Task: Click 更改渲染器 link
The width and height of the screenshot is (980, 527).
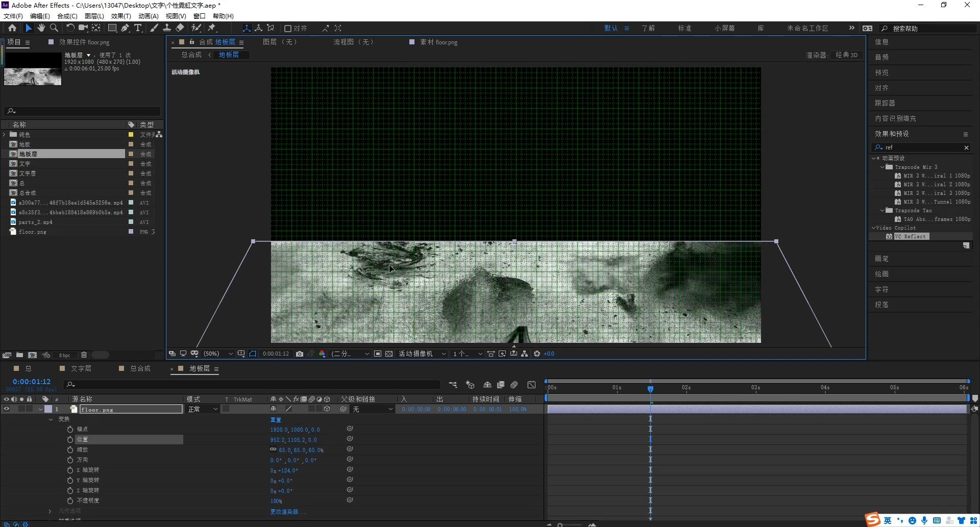Action: [288, 511]
